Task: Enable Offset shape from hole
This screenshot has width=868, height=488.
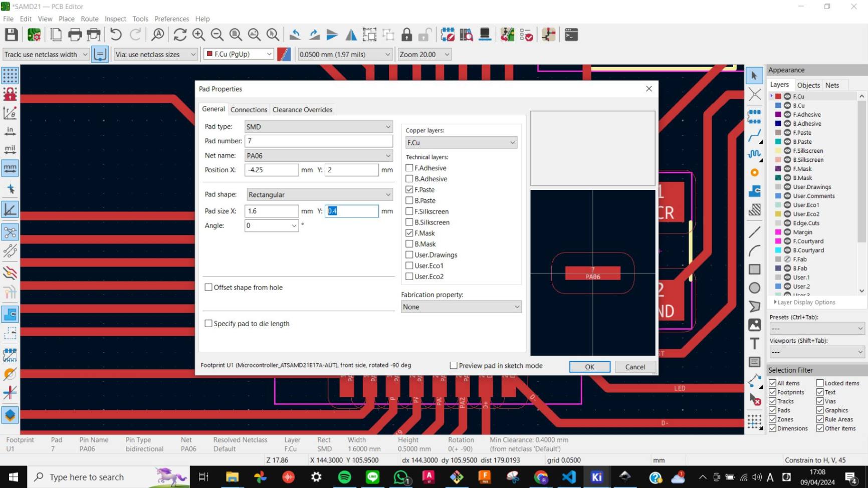Action: (208, 287)
